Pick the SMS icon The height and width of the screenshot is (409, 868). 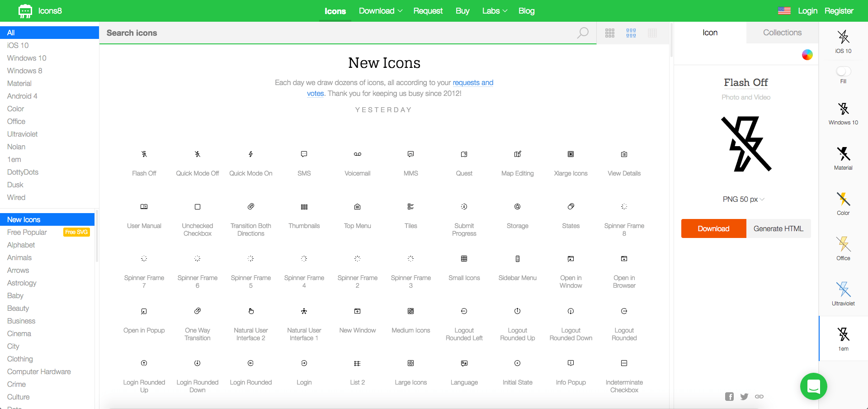click(304, 154)
